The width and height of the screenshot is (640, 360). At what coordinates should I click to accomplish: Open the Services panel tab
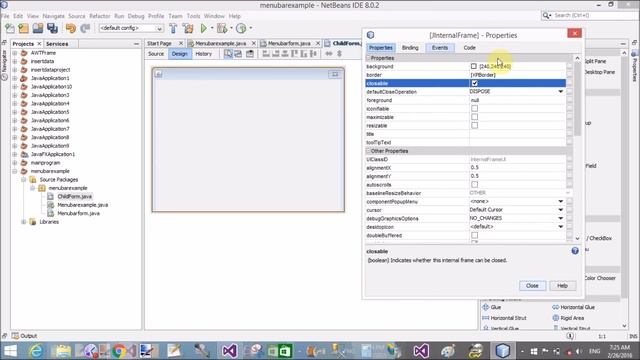(x=57, y=44)
